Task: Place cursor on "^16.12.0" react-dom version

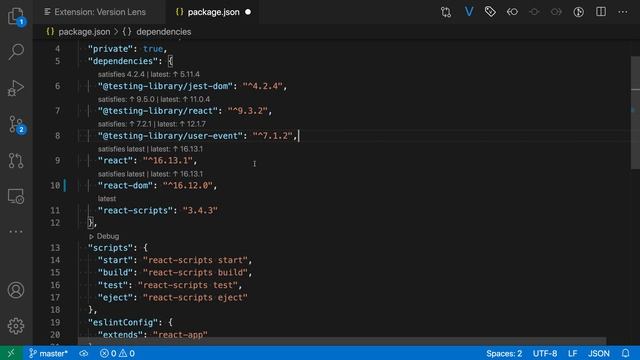Action: click(188, 186)
